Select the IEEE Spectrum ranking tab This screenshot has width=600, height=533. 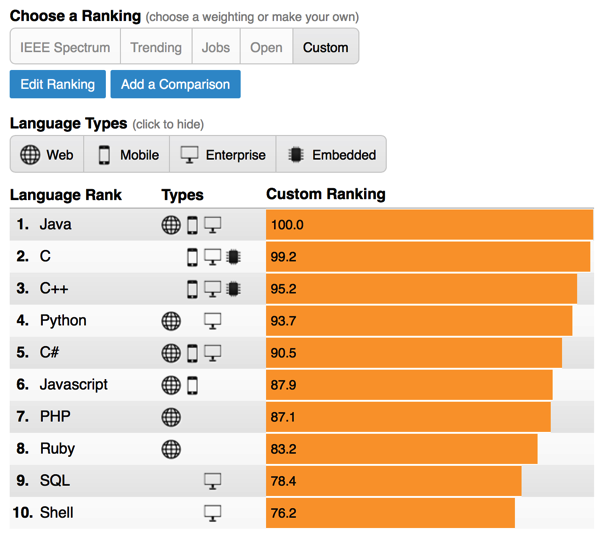[x=65, y=46]
